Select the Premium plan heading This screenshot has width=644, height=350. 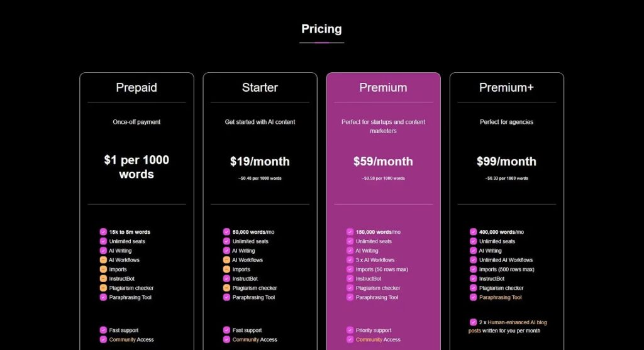pos(383,87)
